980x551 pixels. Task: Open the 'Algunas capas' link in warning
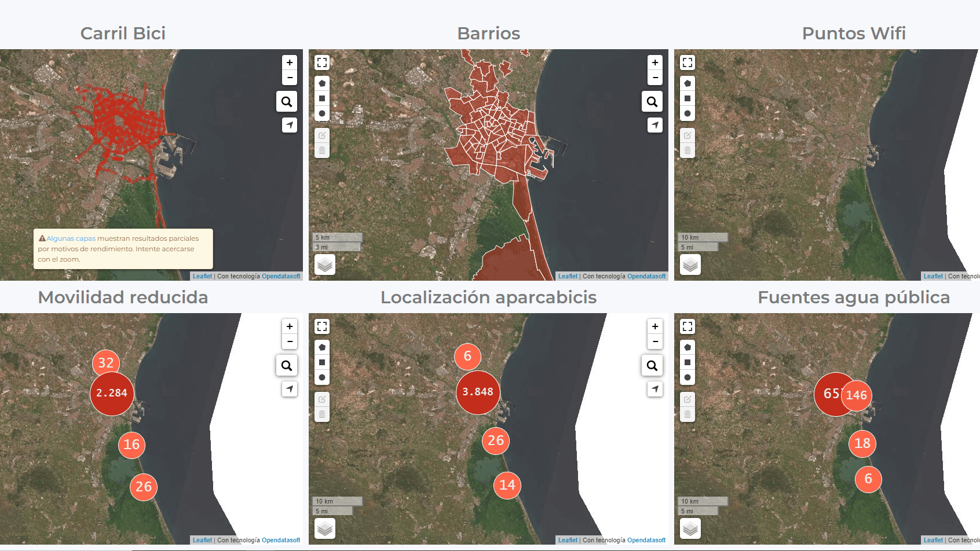point(71,238)
